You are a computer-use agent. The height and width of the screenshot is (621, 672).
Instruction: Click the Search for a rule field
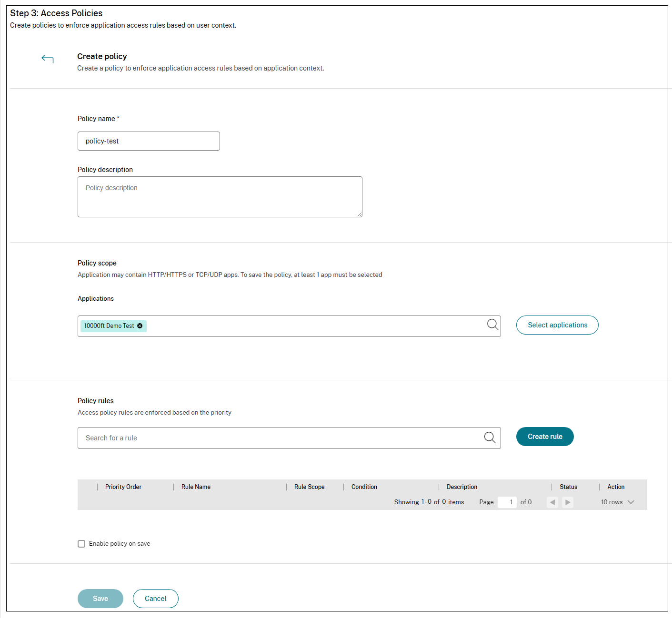[x=281, y=438]
